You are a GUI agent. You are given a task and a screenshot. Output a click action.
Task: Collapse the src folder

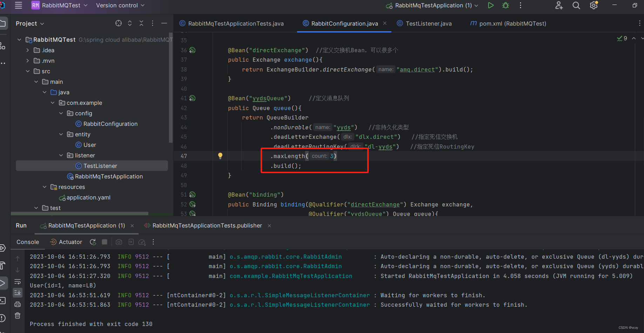click(28, 71)
